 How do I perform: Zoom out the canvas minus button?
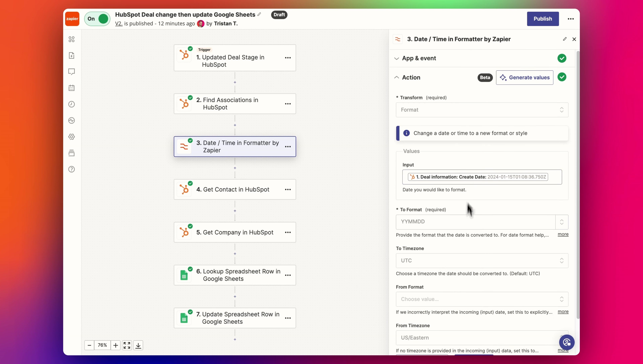click(x=89, y=345)
